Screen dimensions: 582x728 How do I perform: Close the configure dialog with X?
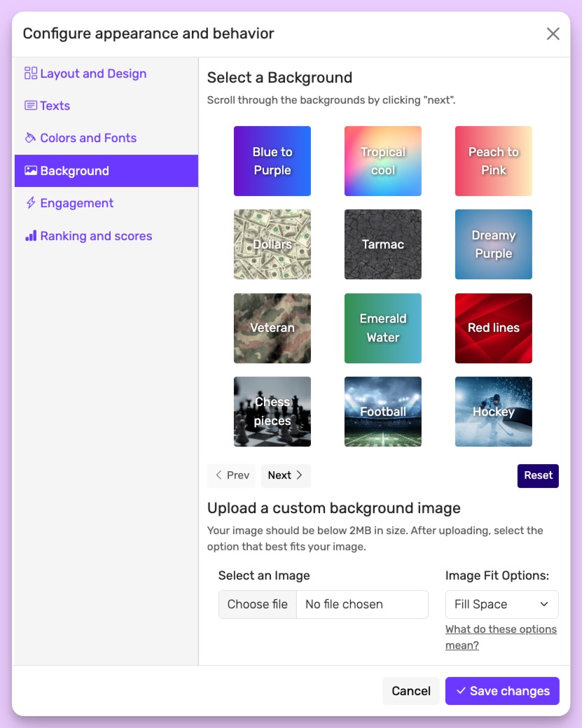tap(553, 34)
